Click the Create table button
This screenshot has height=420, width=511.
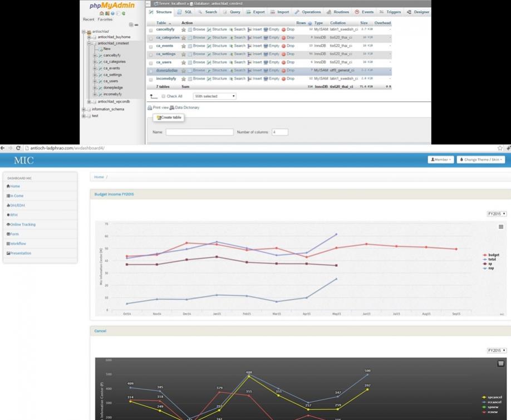(169, 118)
